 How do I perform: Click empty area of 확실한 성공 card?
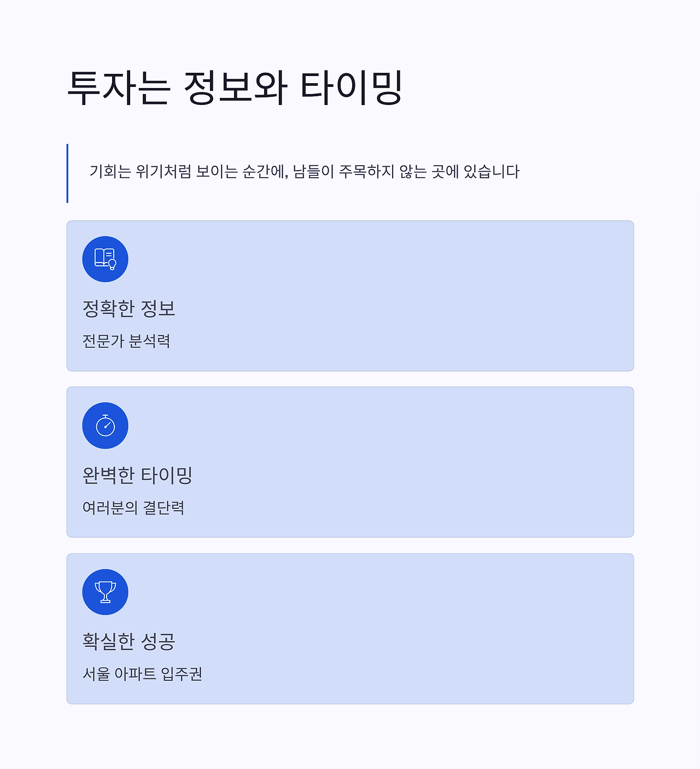coord(410,629)
